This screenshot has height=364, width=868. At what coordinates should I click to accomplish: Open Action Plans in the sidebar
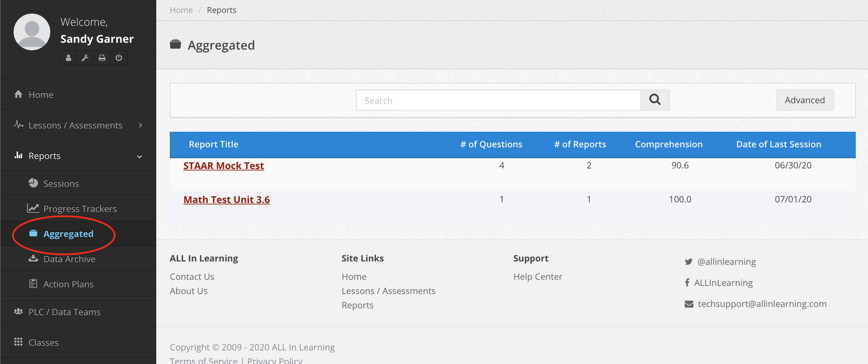(x=68, y=284)
